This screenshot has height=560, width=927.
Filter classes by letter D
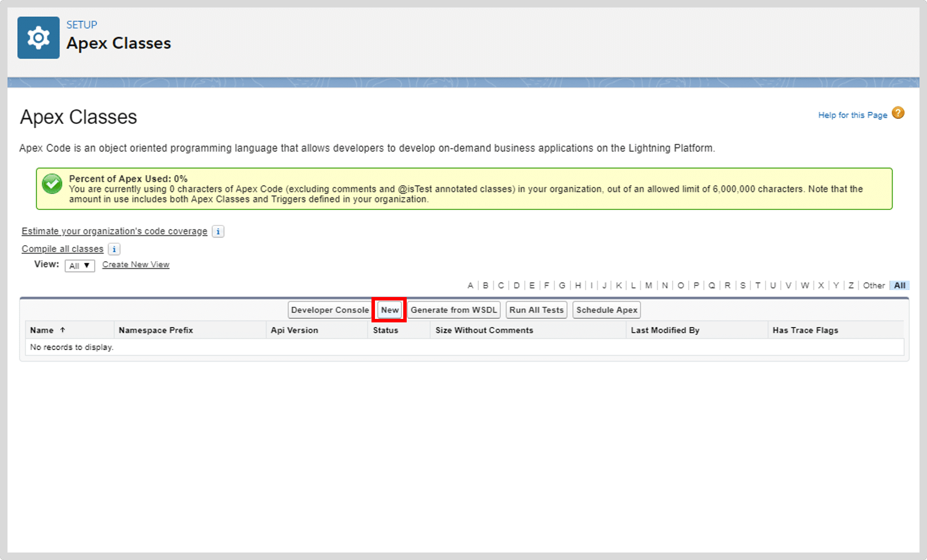click(x=516, y=285)
